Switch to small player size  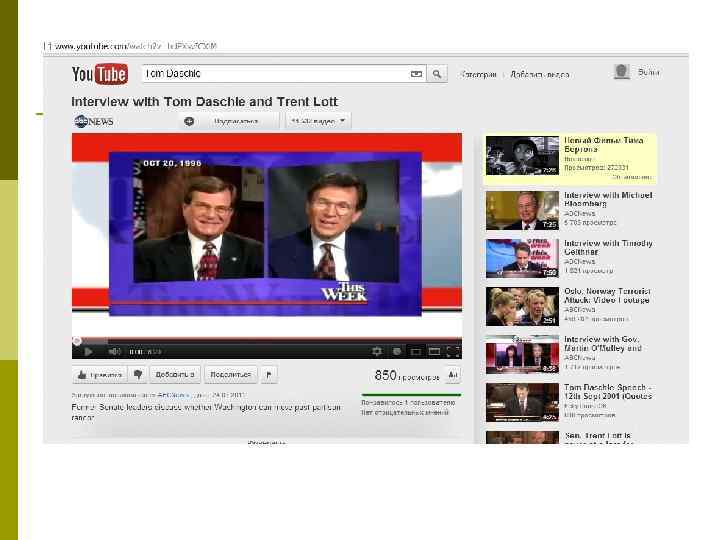(x=416, y=352)
